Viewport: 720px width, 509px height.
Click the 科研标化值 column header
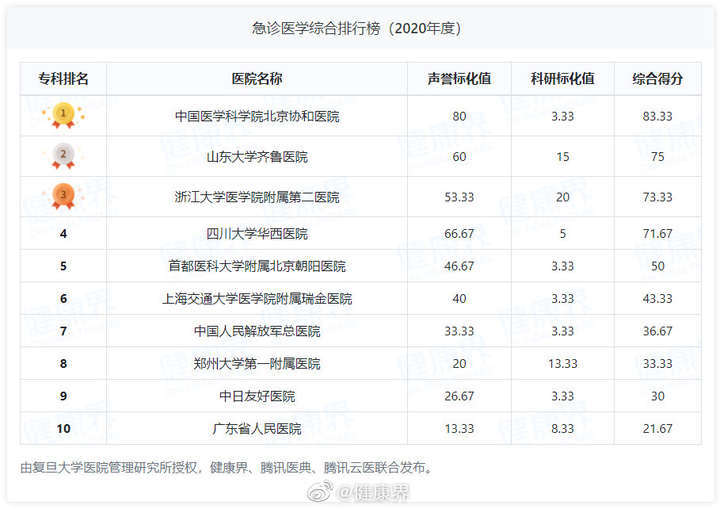[562, 79]
